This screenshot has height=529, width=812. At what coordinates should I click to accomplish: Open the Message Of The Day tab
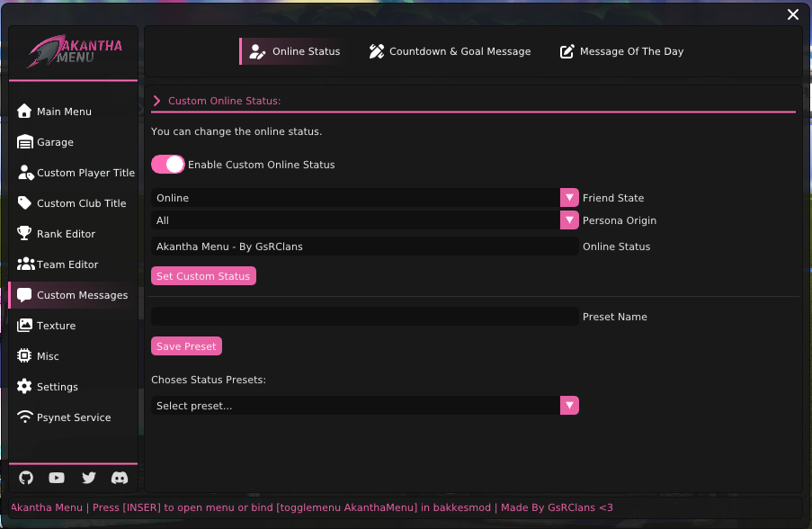click(x=621, y=51)
